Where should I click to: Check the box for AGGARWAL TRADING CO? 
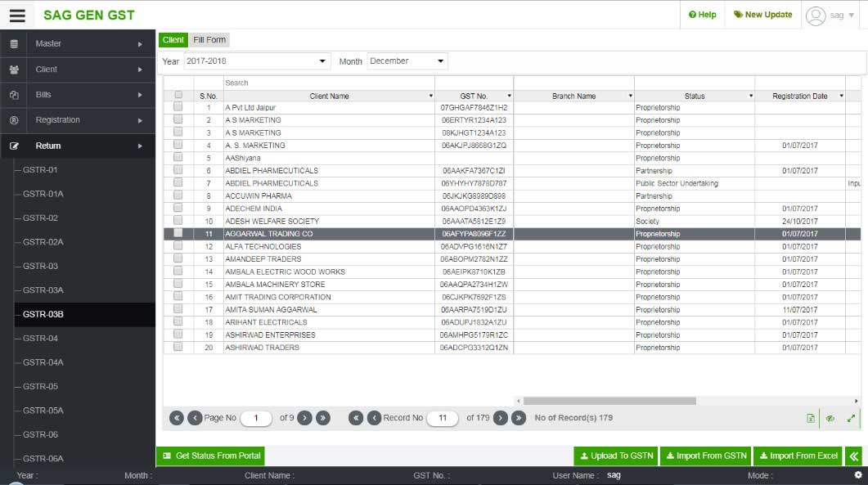point(178,233)
